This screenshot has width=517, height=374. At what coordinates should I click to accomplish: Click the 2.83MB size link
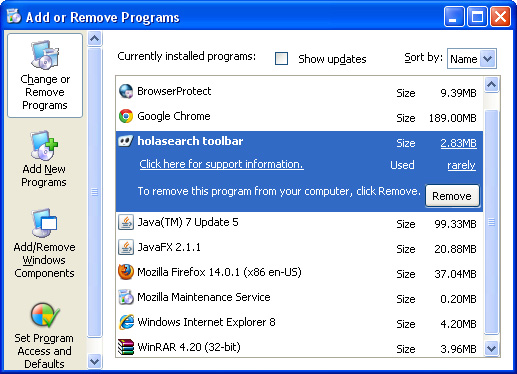[459, 143]
